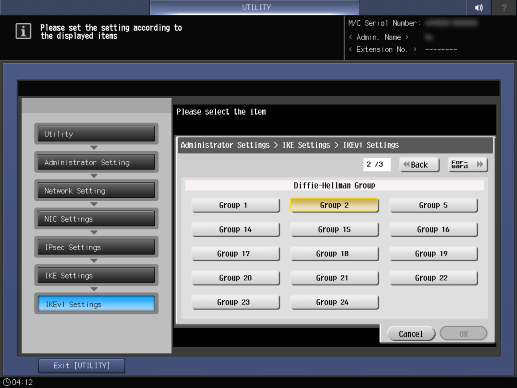Open help with the question mark icon
This screenshot has height=388, width=517.
[504, 7]
